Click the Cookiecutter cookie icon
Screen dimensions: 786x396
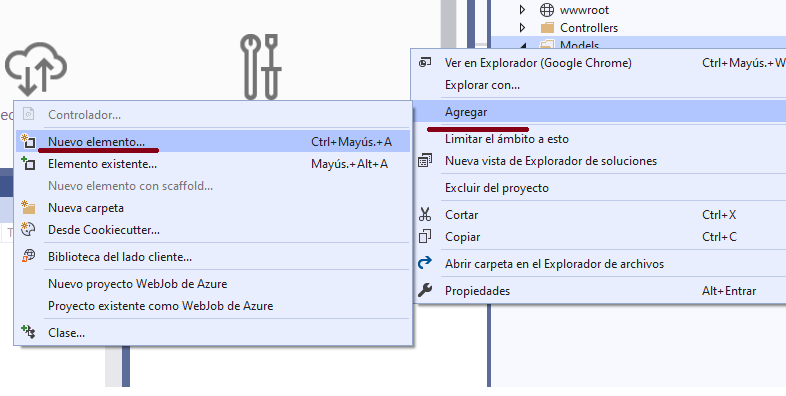(x=28, y=230)
